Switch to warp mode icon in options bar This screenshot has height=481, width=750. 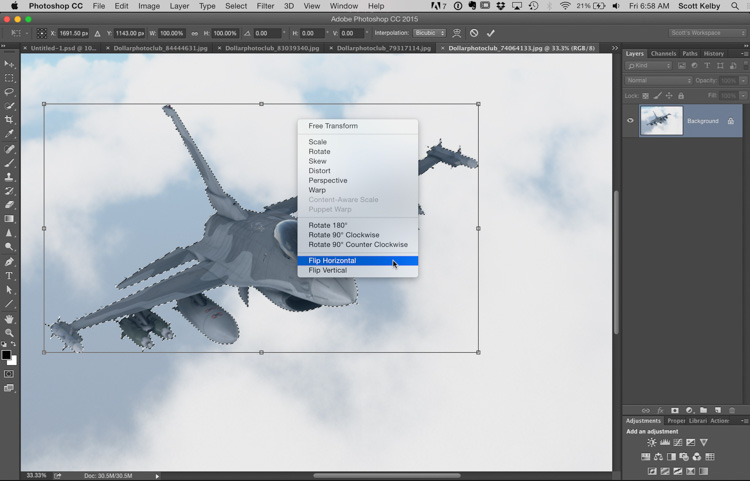457,33
